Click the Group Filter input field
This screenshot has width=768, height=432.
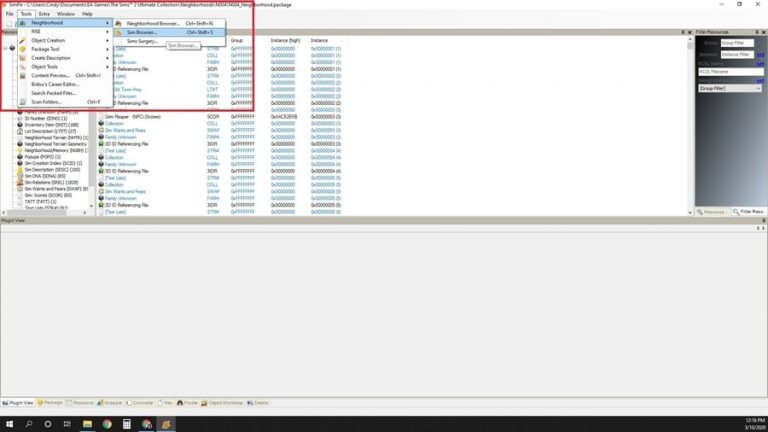pos(737,43)
